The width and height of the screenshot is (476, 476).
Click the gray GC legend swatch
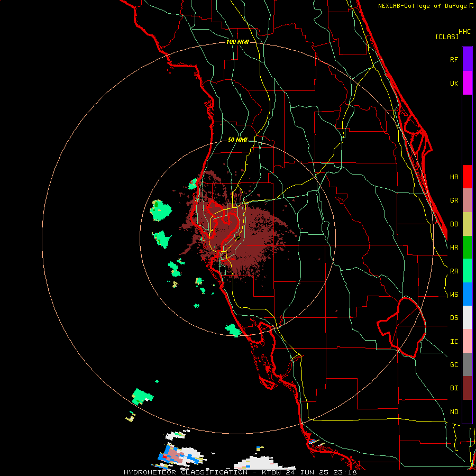point(467,364)
